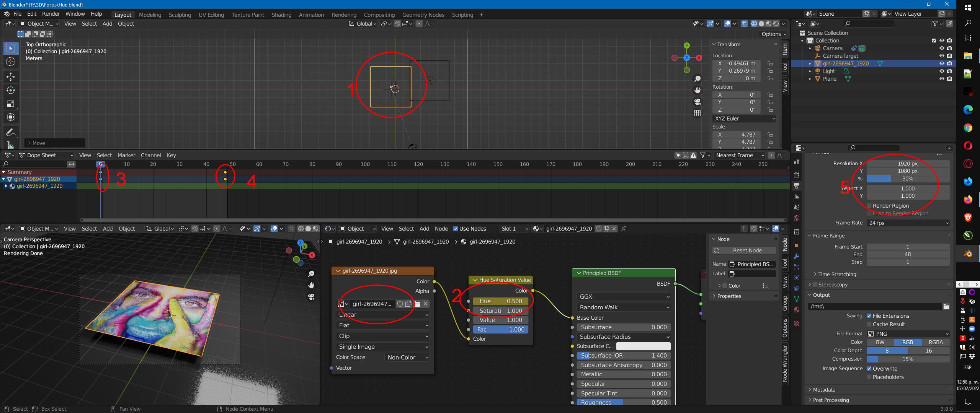Open the Node menu in node editor

tap(441, 229)
